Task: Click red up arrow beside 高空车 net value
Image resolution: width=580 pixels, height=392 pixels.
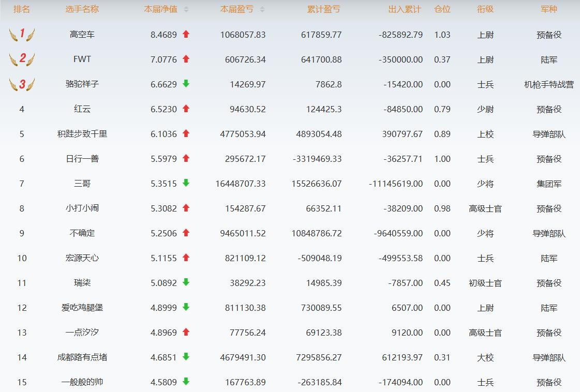Action: click(x=186, y=35)
